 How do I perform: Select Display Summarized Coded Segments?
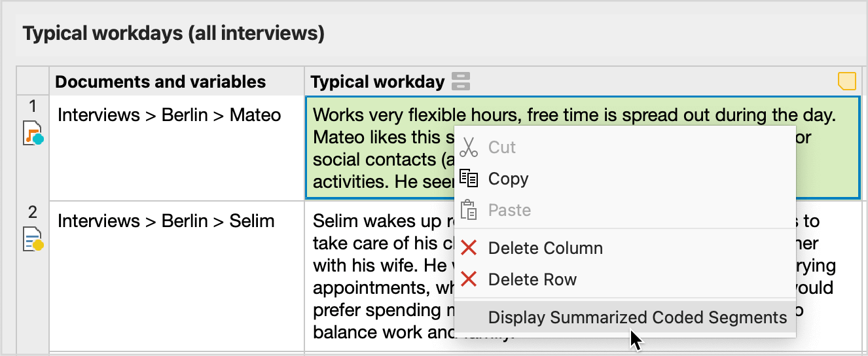(625, 317)
